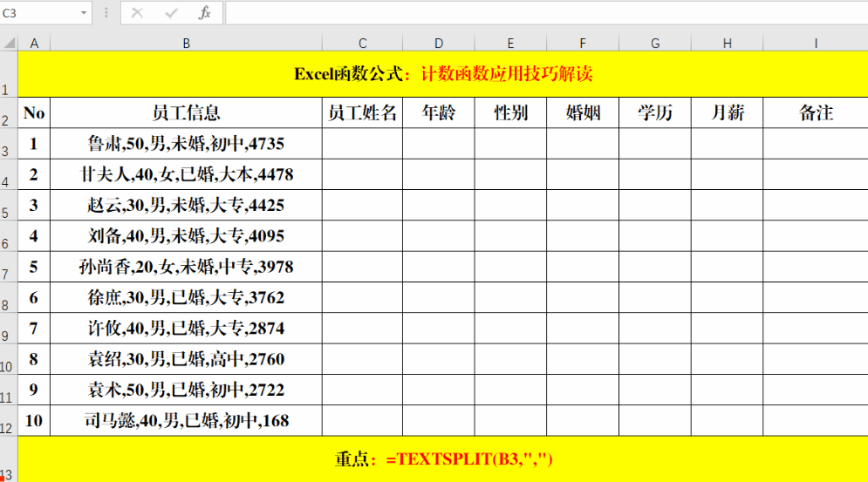Click inside the formula bar input area
This screenshot has height=482, width=868.
pos(546,13)
